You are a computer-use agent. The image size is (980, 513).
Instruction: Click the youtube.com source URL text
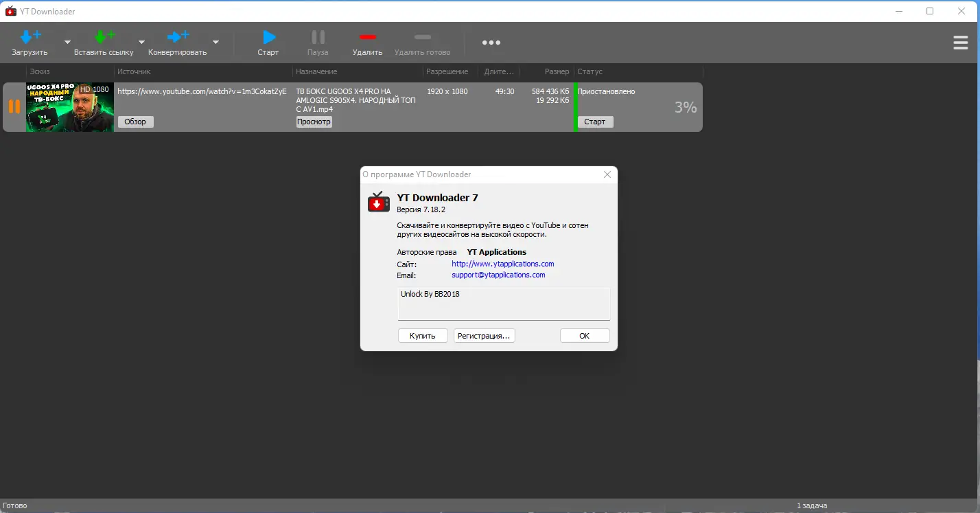click(x=202, y=91)
